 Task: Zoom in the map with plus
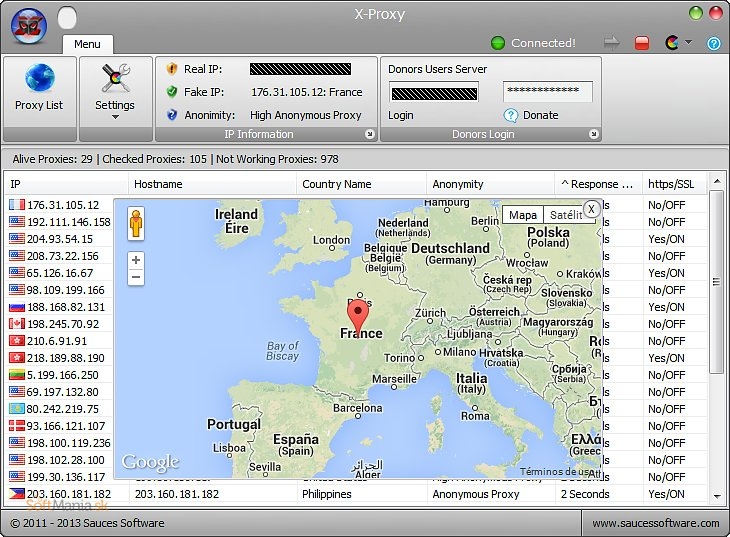136,260
